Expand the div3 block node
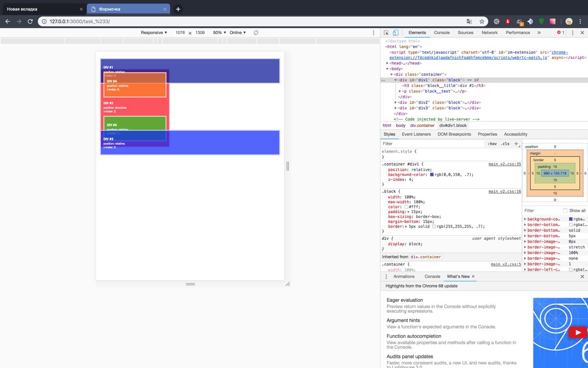This screenshot has width=588, height=368. (x=396, y=108)
